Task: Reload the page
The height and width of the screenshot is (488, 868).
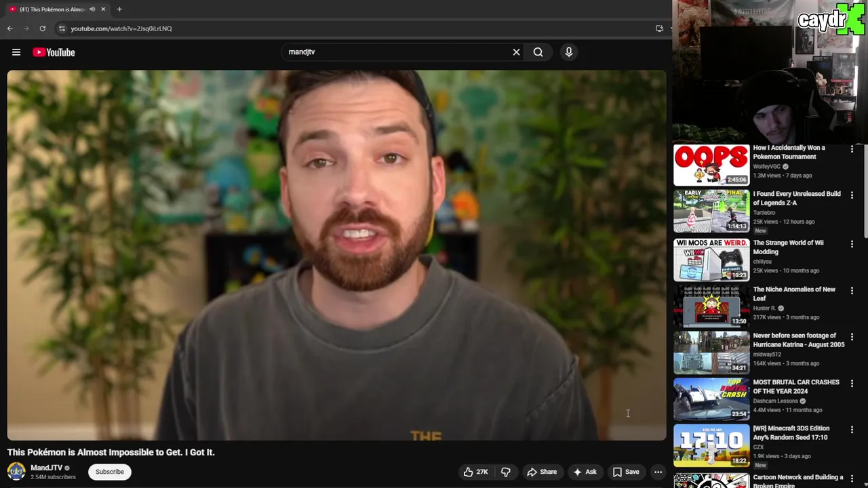Action: tap(42, 28)
